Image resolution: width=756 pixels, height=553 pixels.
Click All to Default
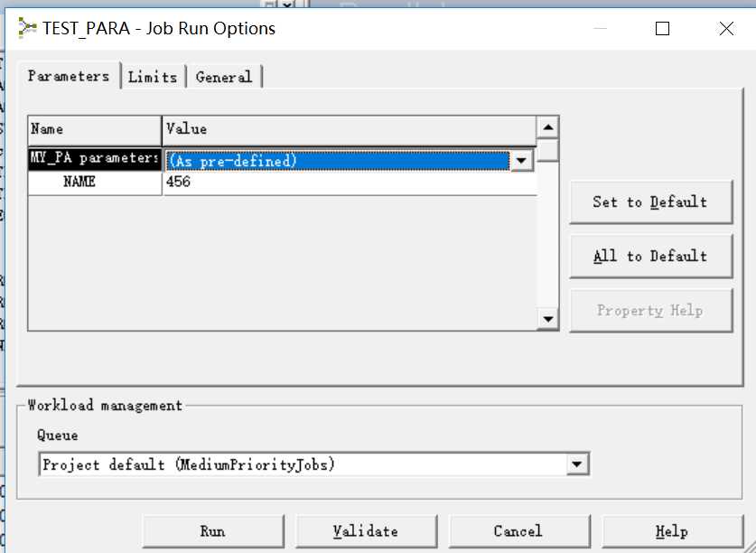pos(650,256)
